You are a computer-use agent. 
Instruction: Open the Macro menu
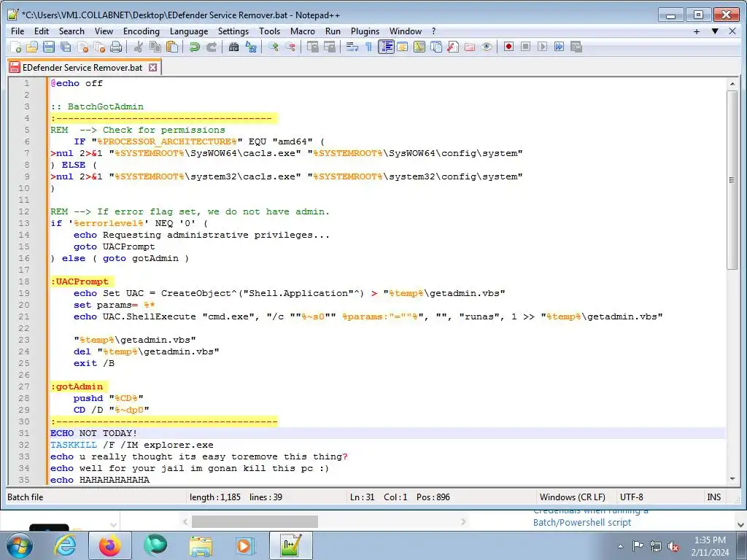tap(303, 31)
